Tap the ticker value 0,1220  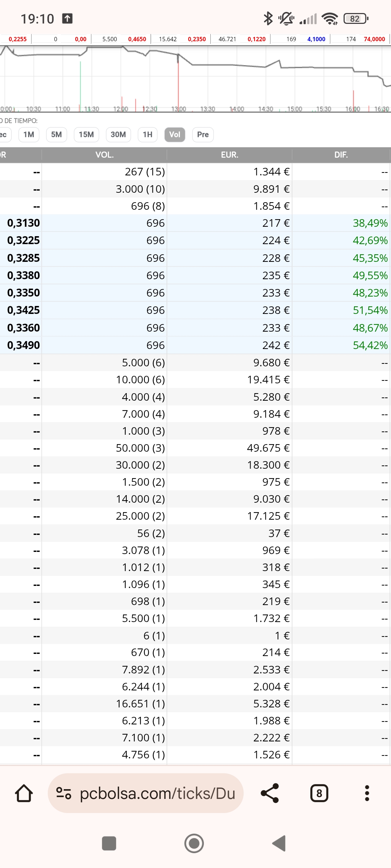tap(257, 39)
